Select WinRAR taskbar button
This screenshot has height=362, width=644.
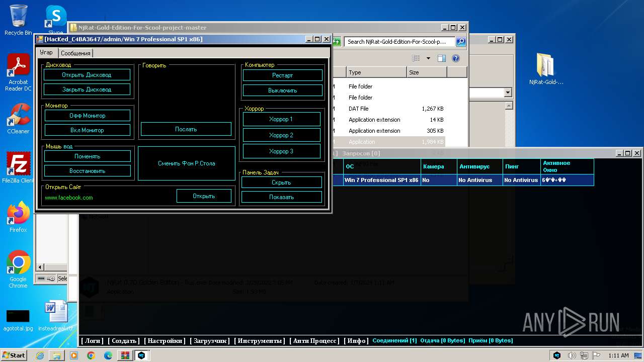(x=125, y=355)
